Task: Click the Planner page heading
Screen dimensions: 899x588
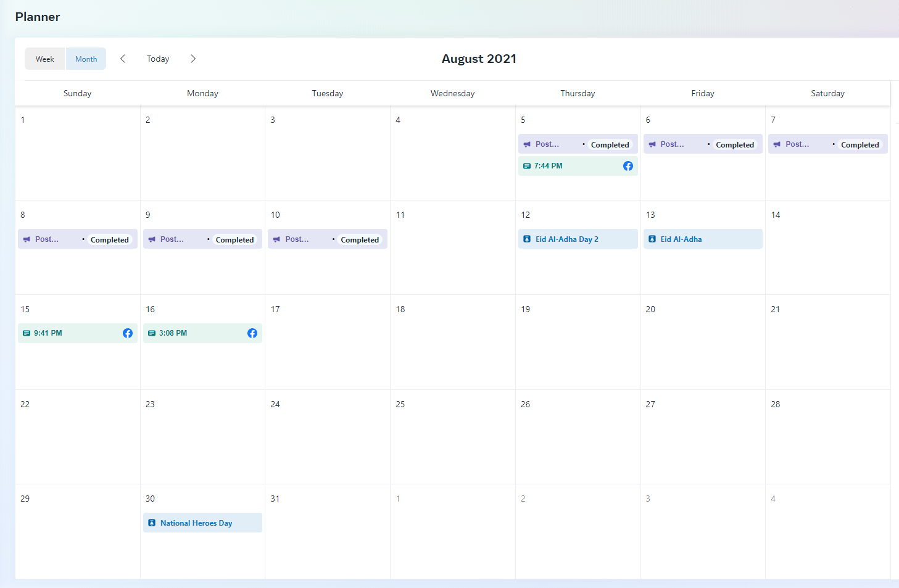Action: click(x=38, y=17)
